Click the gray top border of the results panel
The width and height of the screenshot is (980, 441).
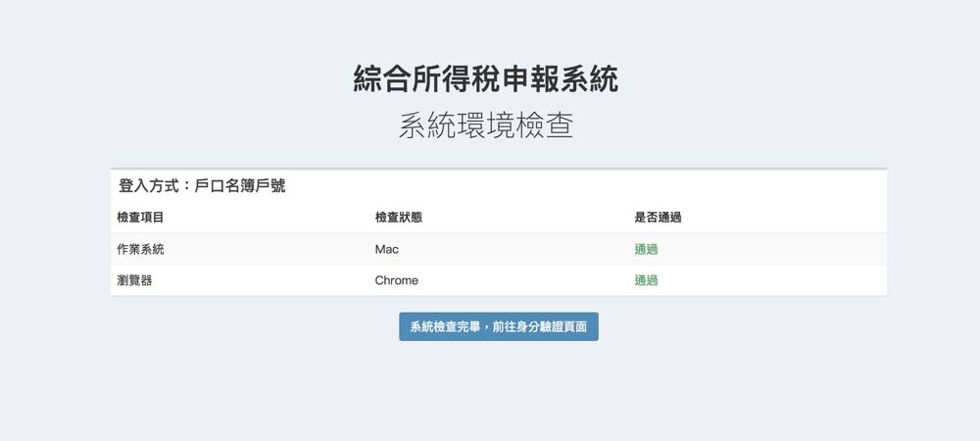coord(498,170)
